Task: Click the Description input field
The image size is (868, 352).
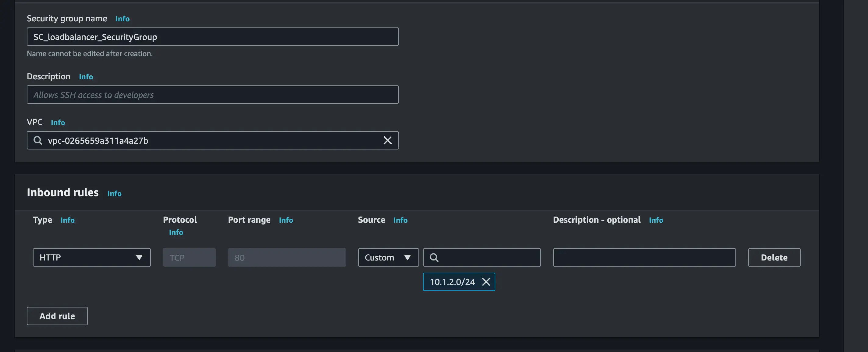Action: click(212, 94)
